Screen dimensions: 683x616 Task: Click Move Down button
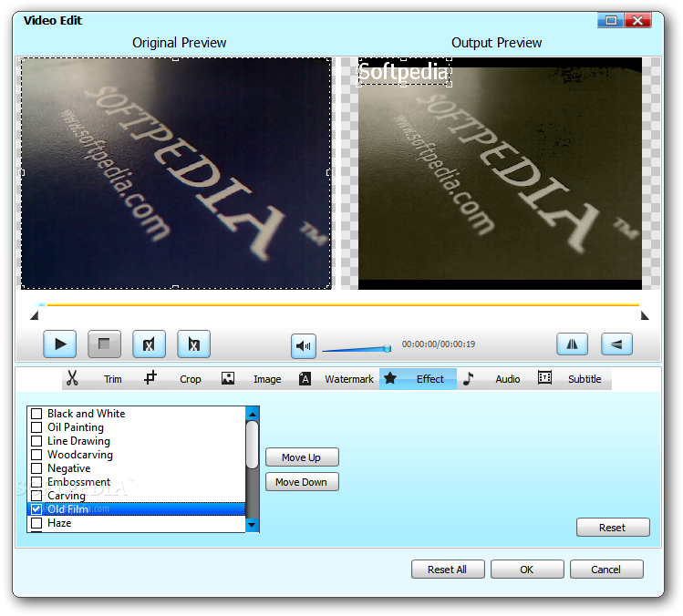tap(302, 482)
